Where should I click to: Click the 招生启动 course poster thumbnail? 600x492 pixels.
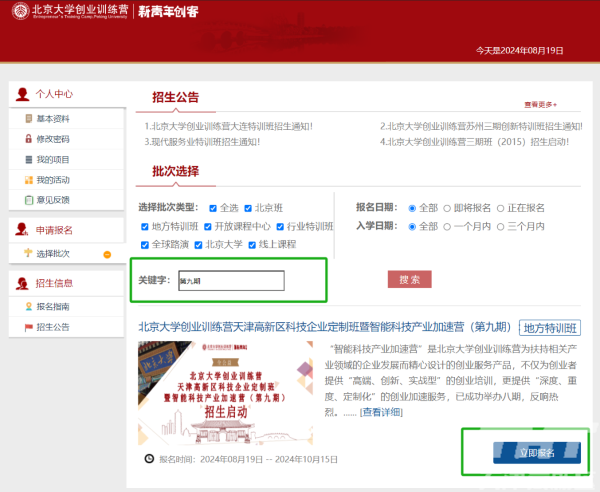(225, 393)
